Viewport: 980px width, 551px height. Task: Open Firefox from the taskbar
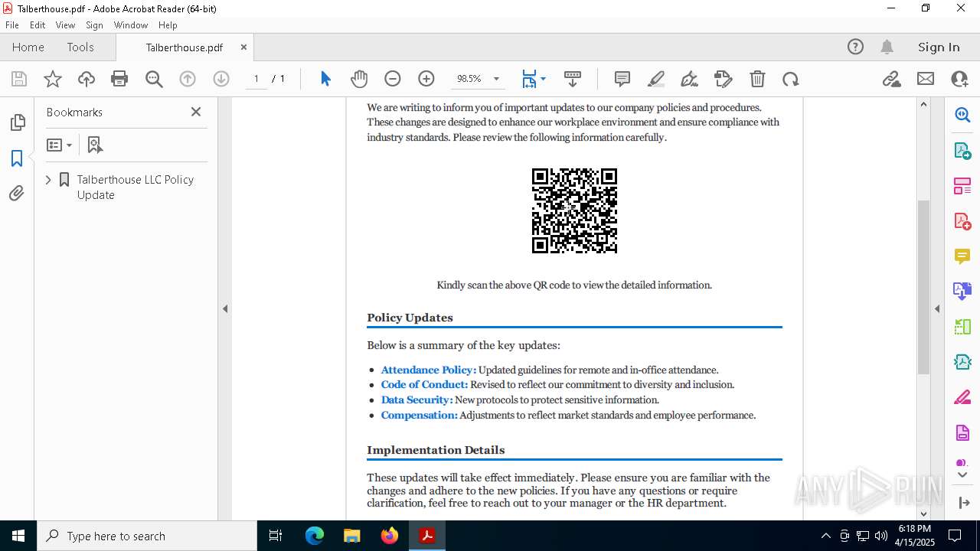[x=390, y=536]
